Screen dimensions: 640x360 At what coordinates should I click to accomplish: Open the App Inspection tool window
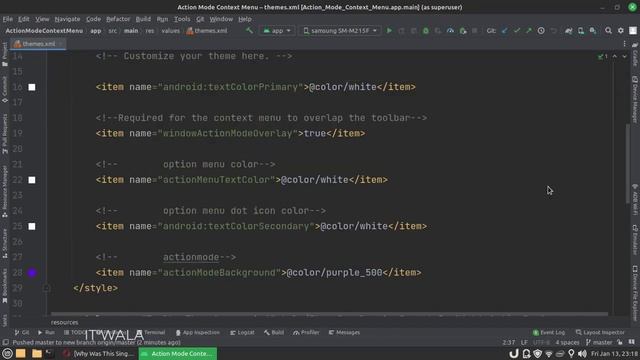coord(198,333)
